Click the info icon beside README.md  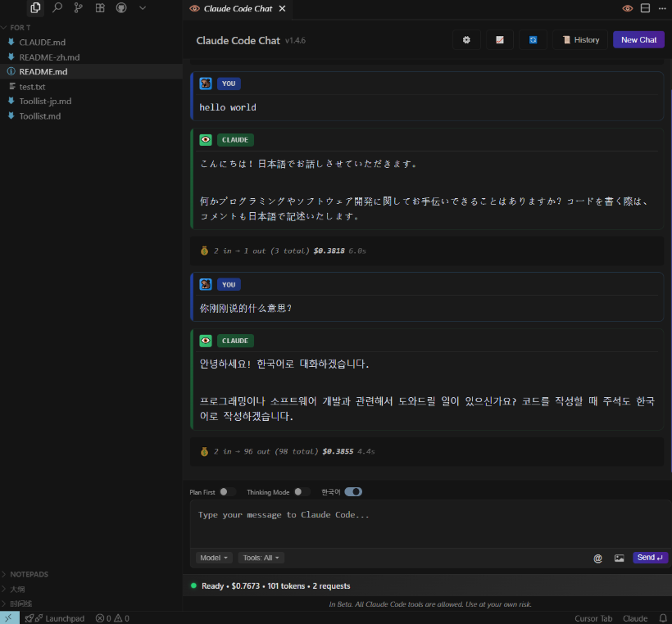(11, 71)
